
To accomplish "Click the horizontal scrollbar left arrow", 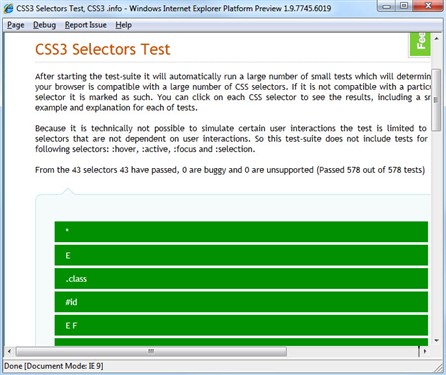I will point(9,351).
